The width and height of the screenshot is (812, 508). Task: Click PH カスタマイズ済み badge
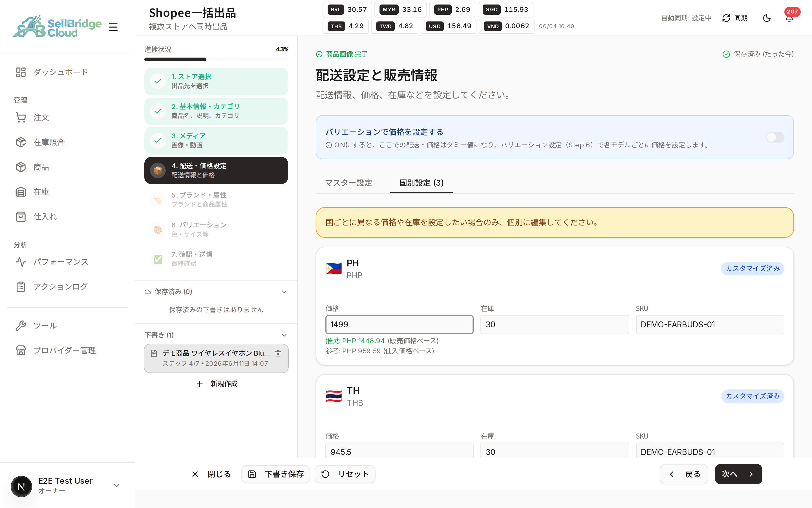click(x=753, y=268)
